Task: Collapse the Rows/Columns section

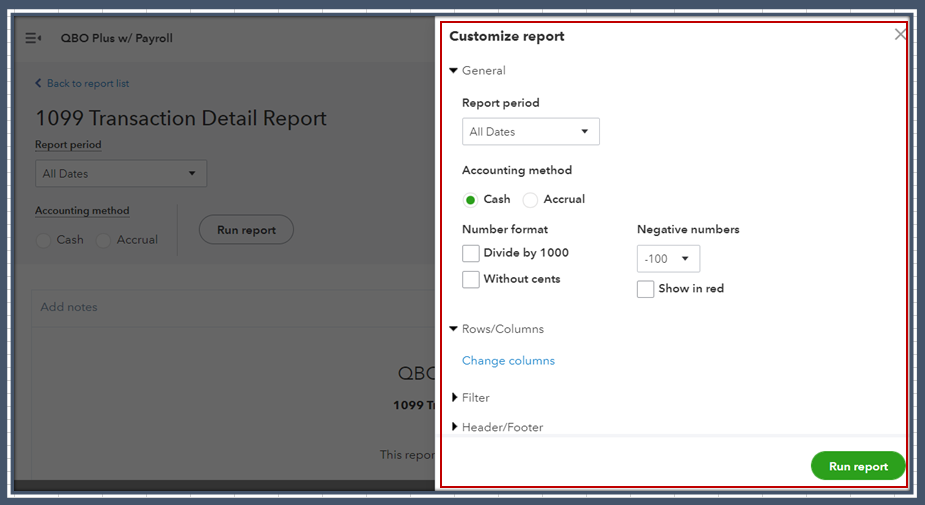Action: [497, 329]
